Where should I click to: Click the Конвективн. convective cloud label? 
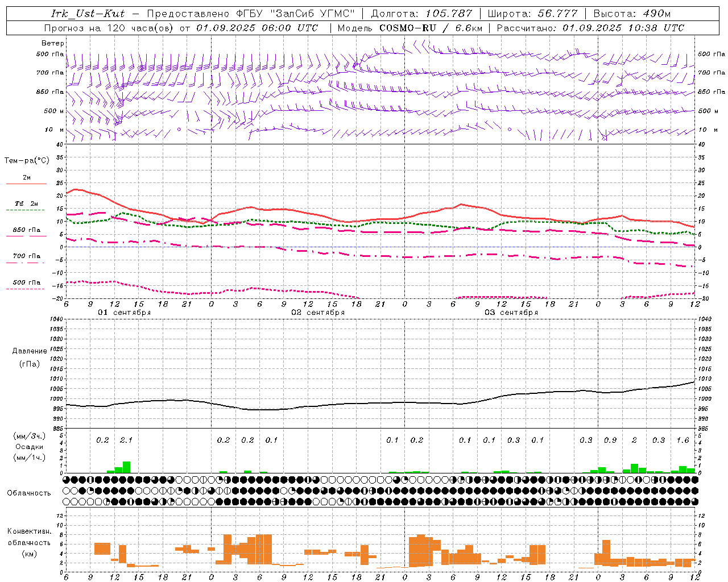[30, 531]
